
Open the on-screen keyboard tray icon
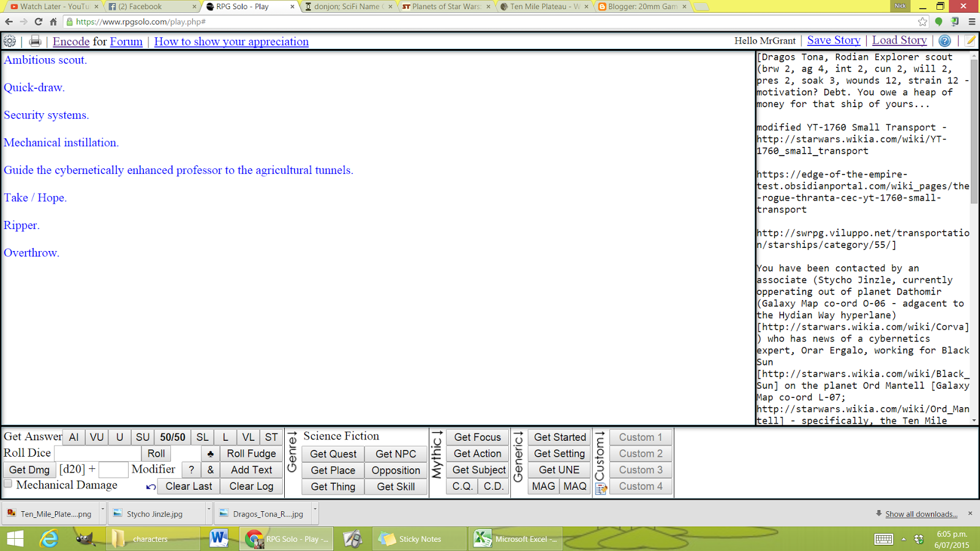[x=883, y=539]
